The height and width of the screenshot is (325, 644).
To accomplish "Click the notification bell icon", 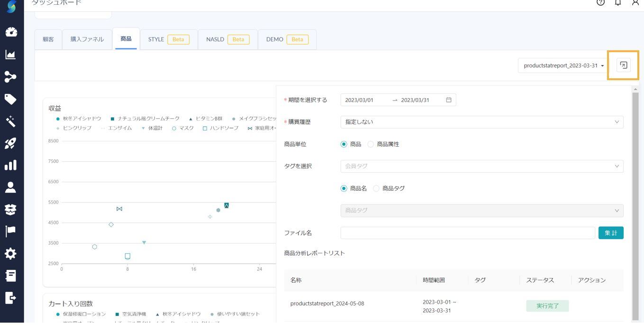I will (x=618, y=2).
